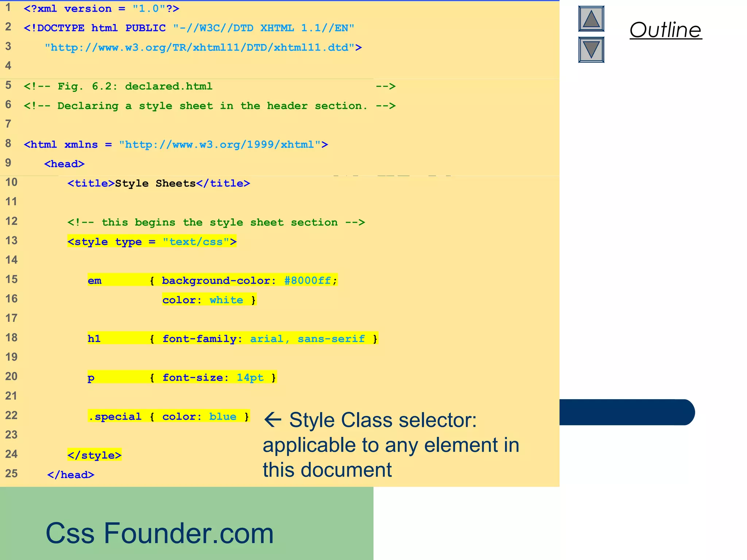Select the h1 font-family rule
The image size is (747, 560).
point(233,339)
